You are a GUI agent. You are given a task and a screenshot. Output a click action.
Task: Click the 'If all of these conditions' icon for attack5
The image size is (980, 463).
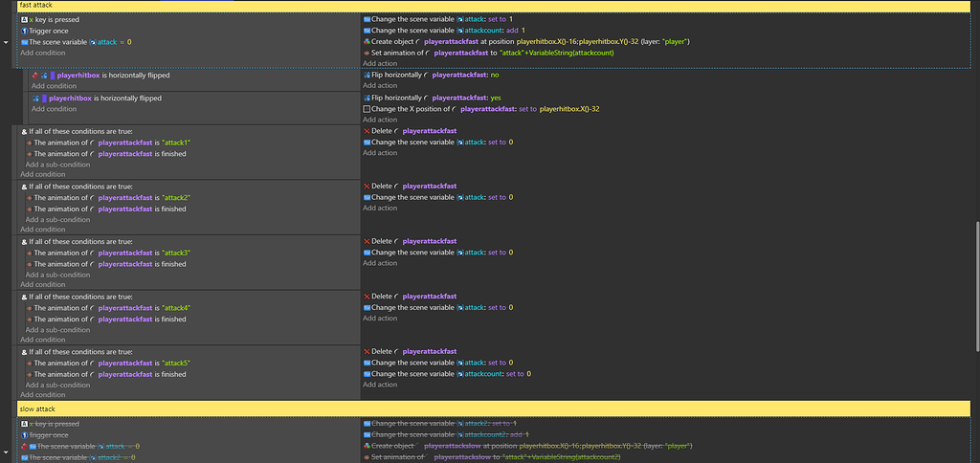[24, 352]
